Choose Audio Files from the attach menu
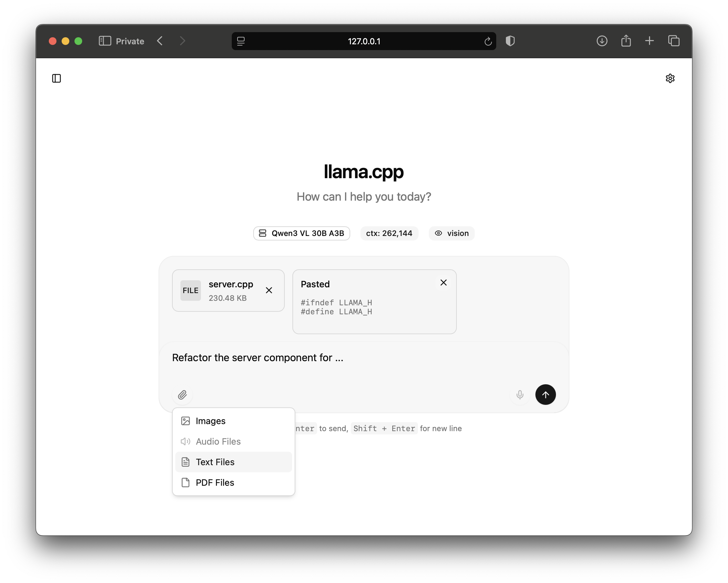The width and height of the screenshot is (728, 583). 233,441
